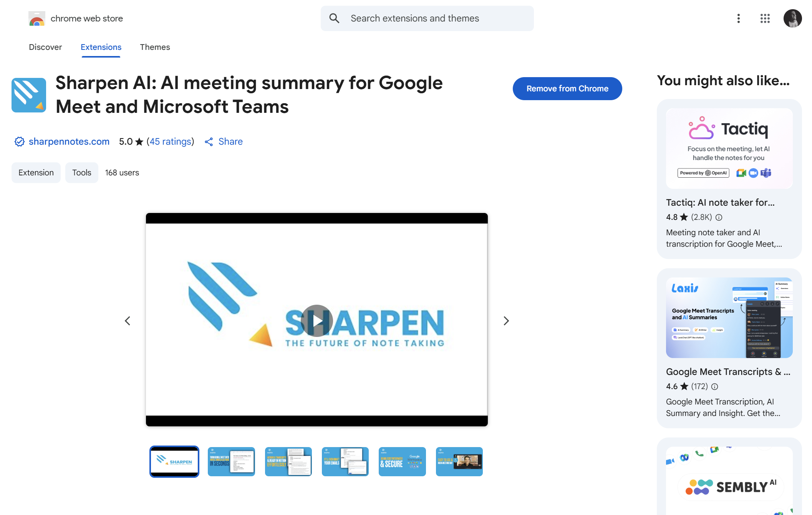Click the Share link text
The width and height of the screenshot is (812, 515).
(x=230, y=142)
